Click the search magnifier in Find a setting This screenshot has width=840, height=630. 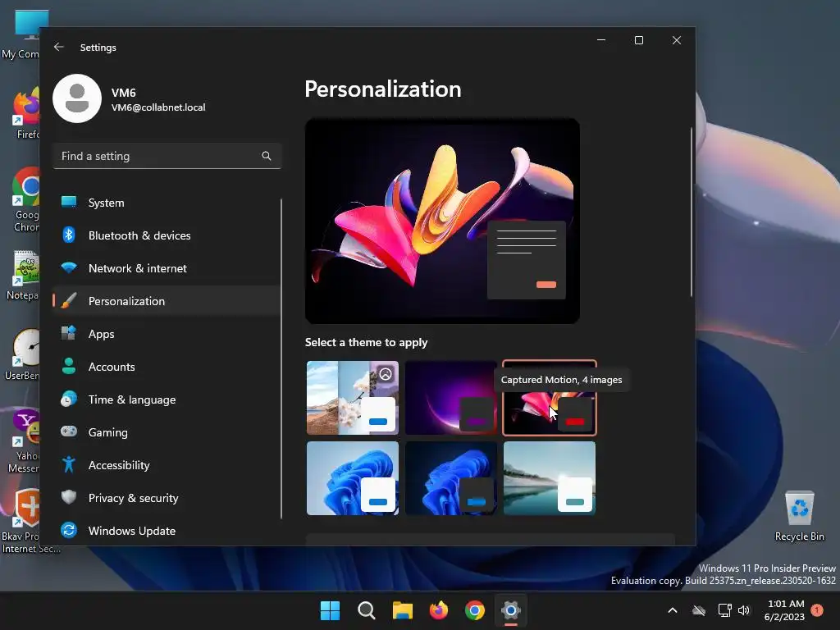tap(267, 156)
